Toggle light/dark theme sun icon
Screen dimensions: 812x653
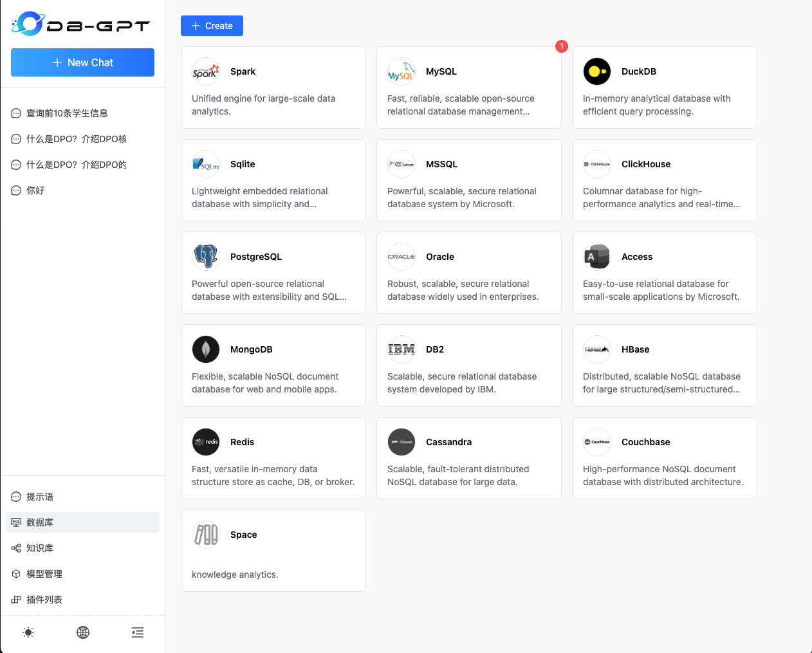28,632
